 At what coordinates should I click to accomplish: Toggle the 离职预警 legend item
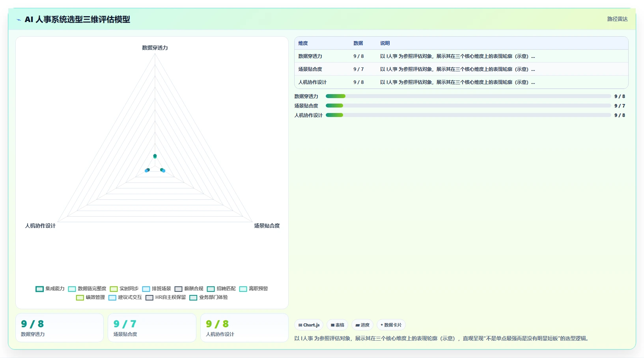pos(254,289)
